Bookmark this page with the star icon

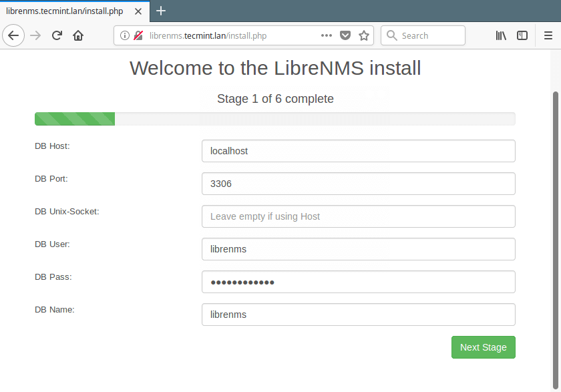(x=364, y=35)
